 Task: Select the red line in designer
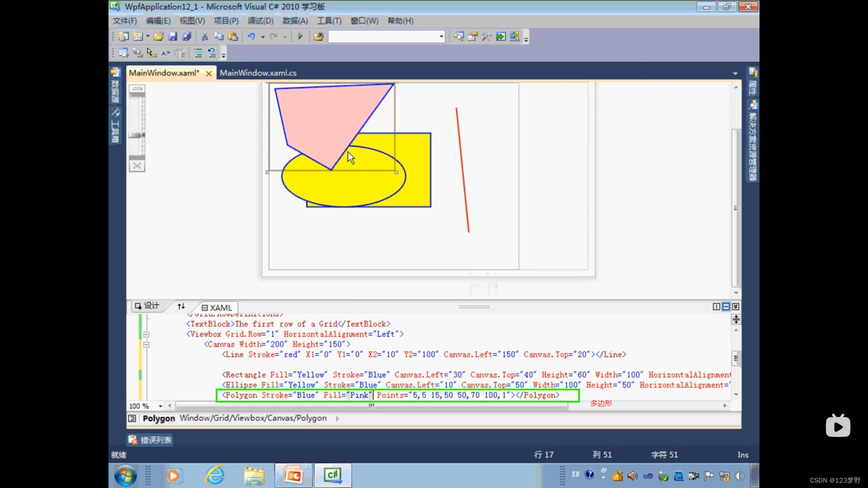(462, 170)
